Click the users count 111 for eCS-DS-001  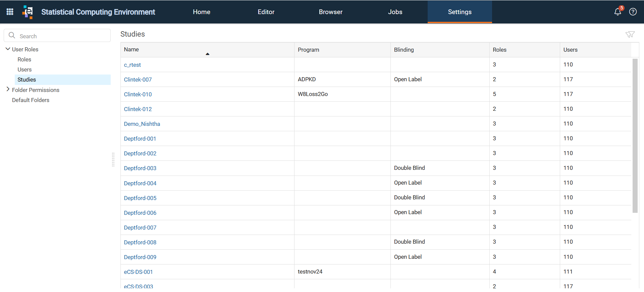click(568, 272)
